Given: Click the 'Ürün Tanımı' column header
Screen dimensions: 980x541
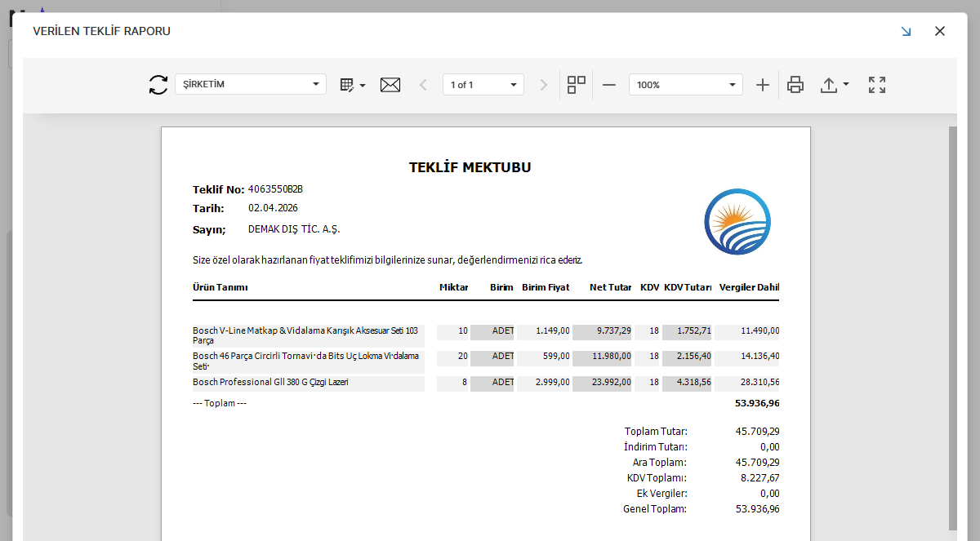Looking at the screenshot, I should (x=220, y=287).
